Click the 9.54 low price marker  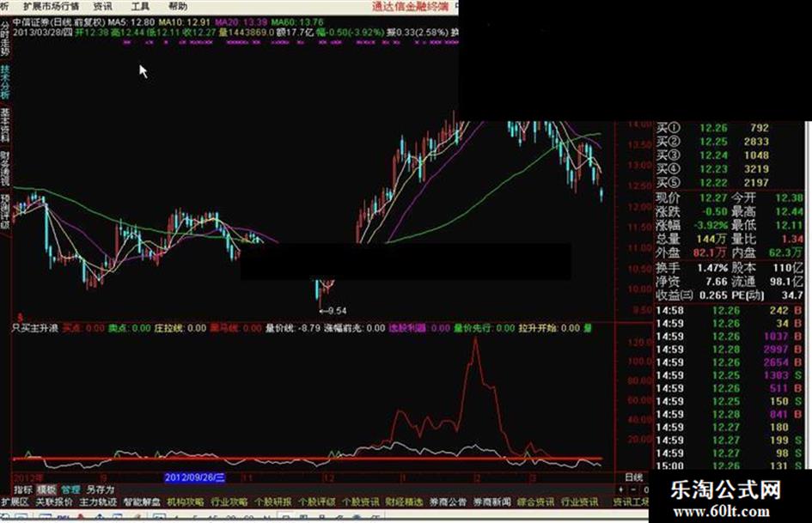[x=333, y=311]
